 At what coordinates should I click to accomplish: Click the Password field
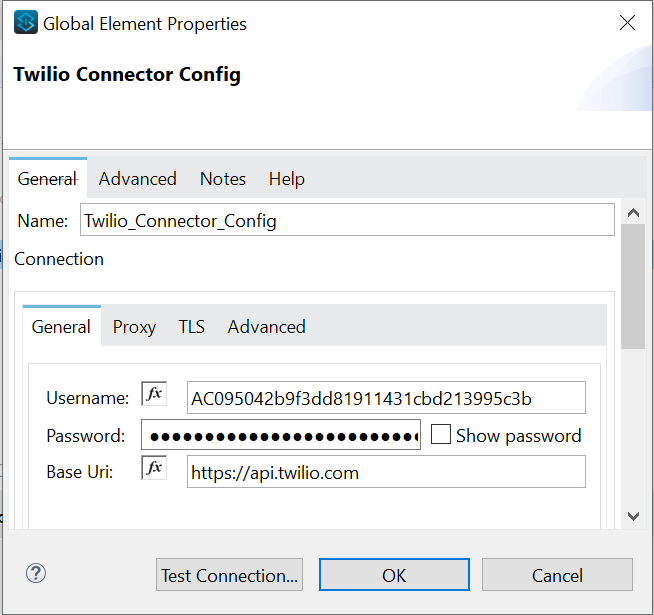point(281,435)
